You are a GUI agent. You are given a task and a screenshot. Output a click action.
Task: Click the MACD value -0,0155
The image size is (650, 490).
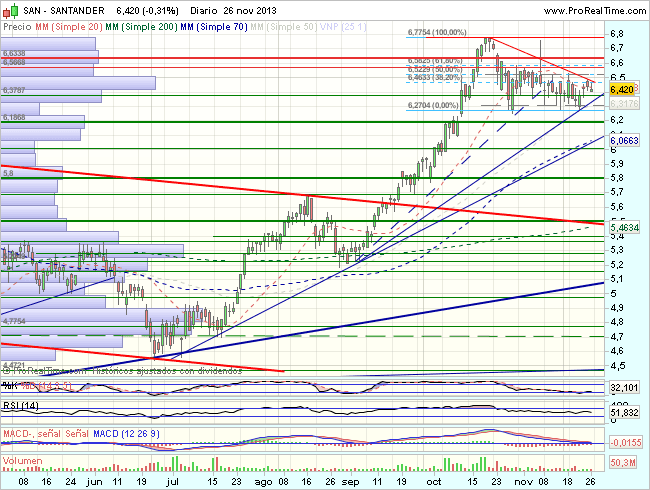[626, 442]
